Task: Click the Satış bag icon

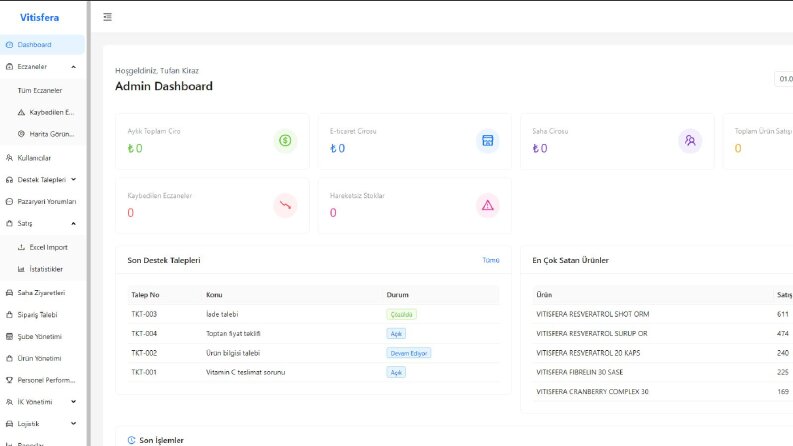Action: pos(9,223)
